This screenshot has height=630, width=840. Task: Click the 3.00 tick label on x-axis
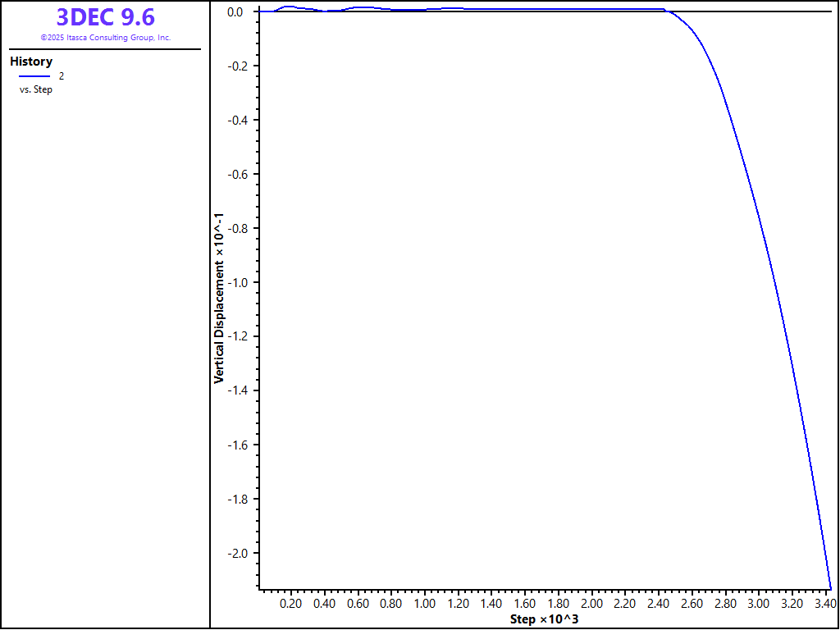(758, 604)
